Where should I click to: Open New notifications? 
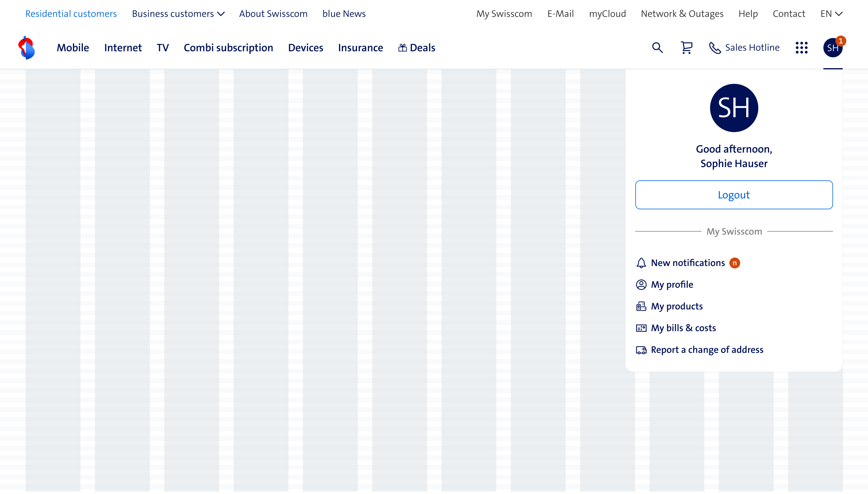pos(688,263)
